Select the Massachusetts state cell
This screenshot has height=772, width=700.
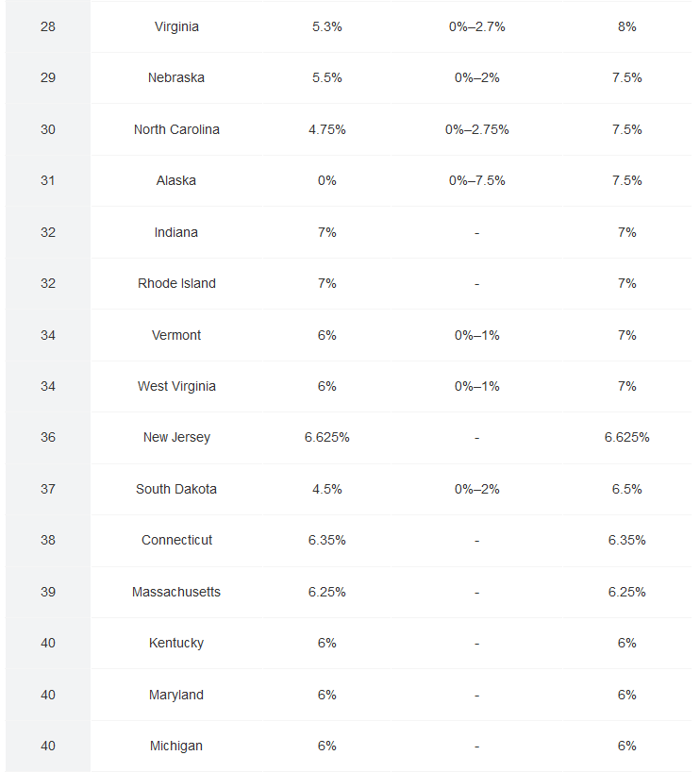pyautogui.click(x=176, y=592)
